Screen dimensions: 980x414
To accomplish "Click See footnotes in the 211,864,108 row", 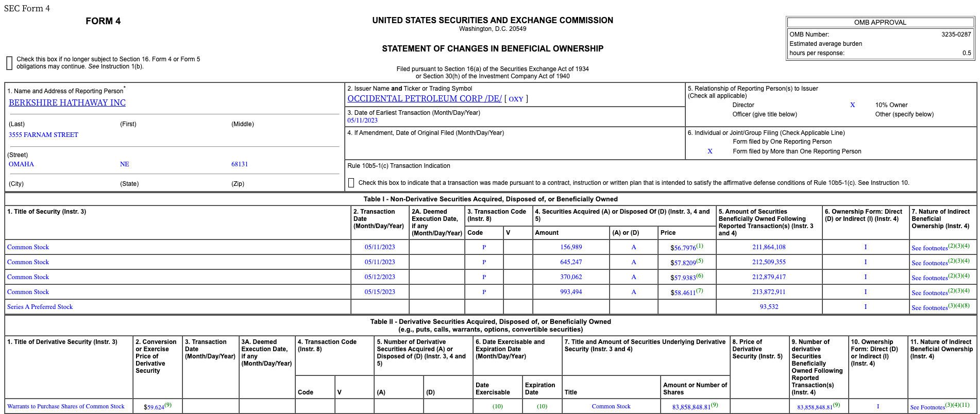I will (x=930, y=248).
